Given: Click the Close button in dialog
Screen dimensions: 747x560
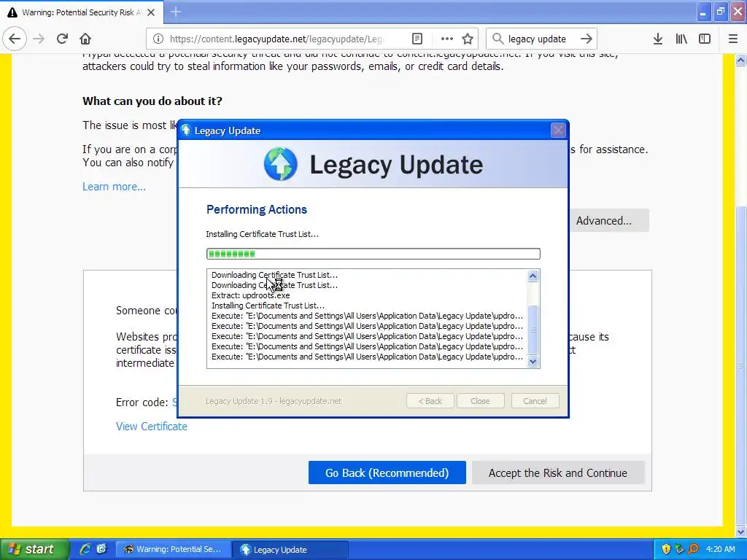Looking at the screenshot, I should (480, 401).
